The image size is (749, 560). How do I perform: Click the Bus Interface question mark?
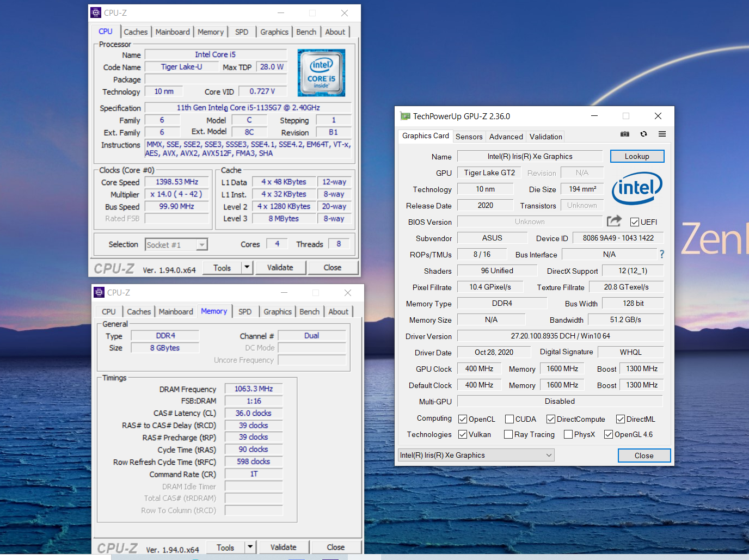[662, 254]
